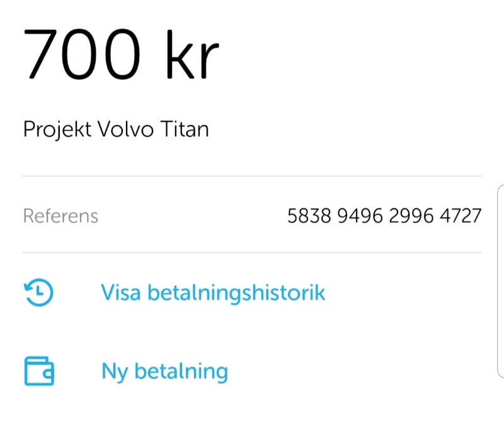Tap the wallet icon for new payment

click(x=39, y=371)
